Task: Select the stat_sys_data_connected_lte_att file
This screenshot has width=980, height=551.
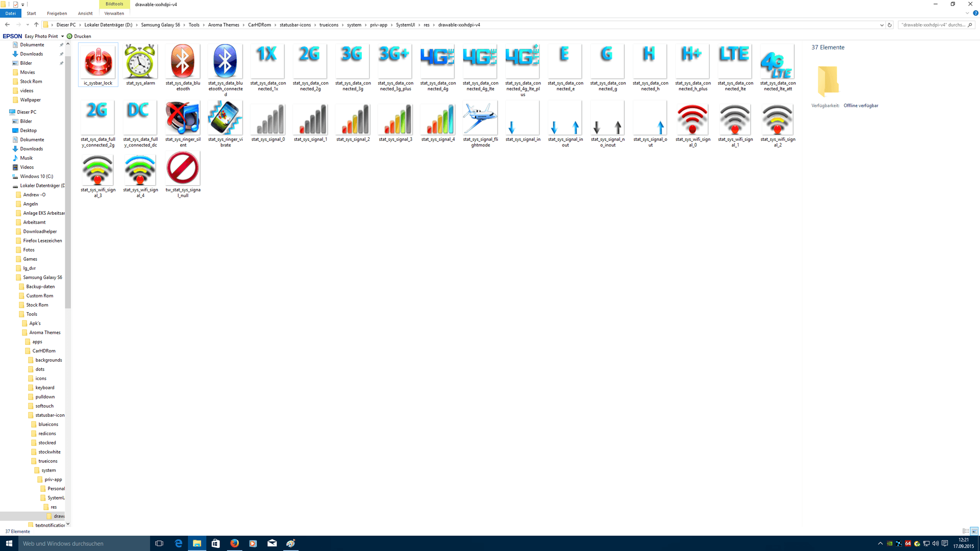Action: click(778, 67)
